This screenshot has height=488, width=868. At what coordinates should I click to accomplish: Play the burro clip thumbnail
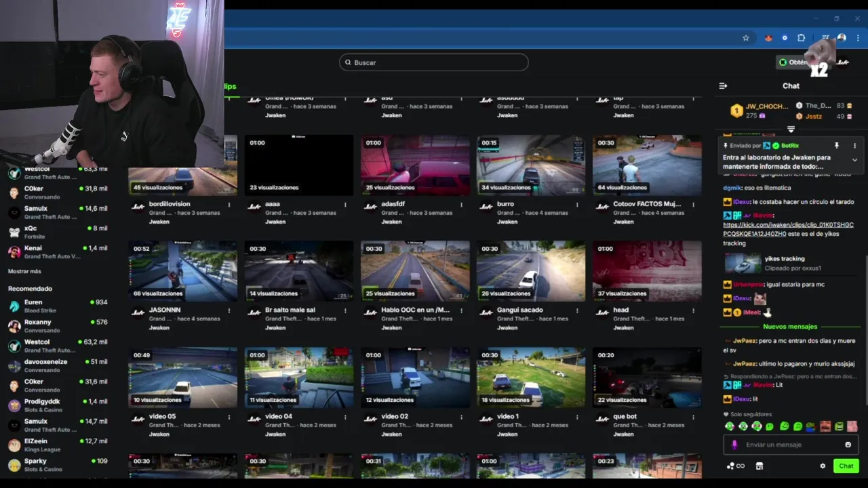pos(531,165)
